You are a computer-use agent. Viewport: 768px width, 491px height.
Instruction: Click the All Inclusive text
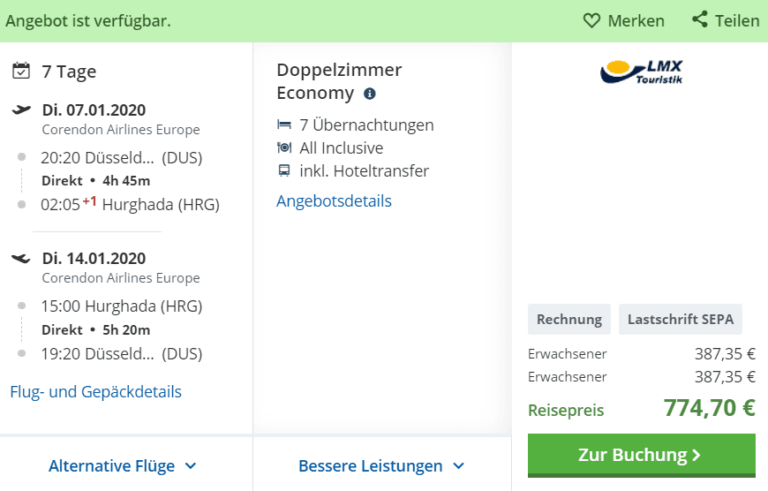pos(341,148)
